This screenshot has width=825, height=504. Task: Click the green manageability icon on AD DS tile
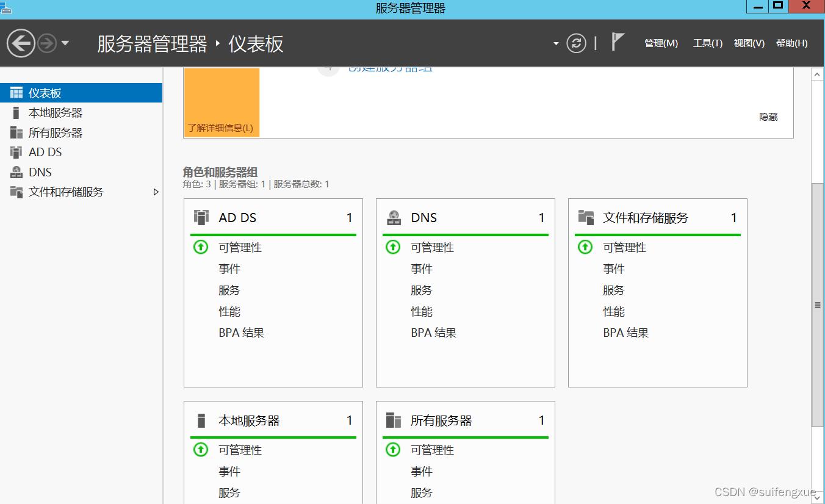click(200, 247)
